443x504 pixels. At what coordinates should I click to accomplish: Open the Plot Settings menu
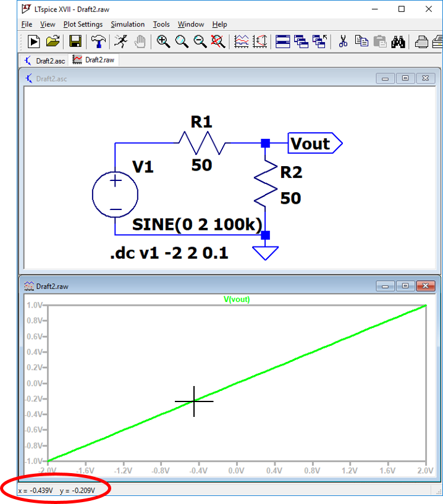[x=83, y=24]
